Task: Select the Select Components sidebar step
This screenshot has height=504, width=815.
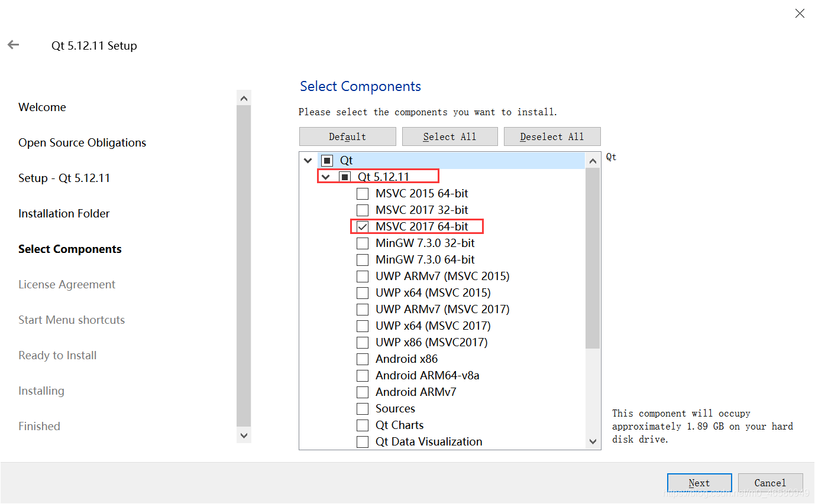Action: click(x=70, y=249)
